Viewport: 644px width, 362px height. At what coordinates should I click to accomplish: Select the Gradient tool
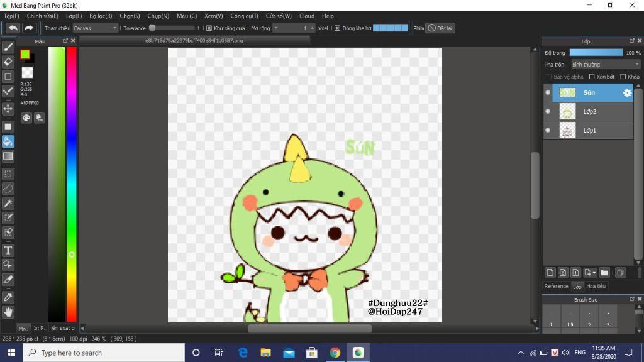coord(8,156)
